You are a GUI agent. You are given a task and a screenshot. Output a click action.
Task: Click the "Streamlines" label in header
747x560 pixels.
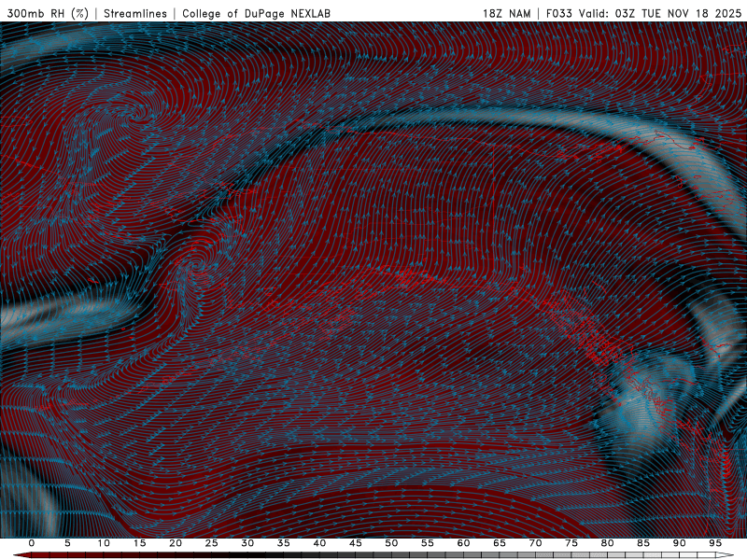pos(135,13)
